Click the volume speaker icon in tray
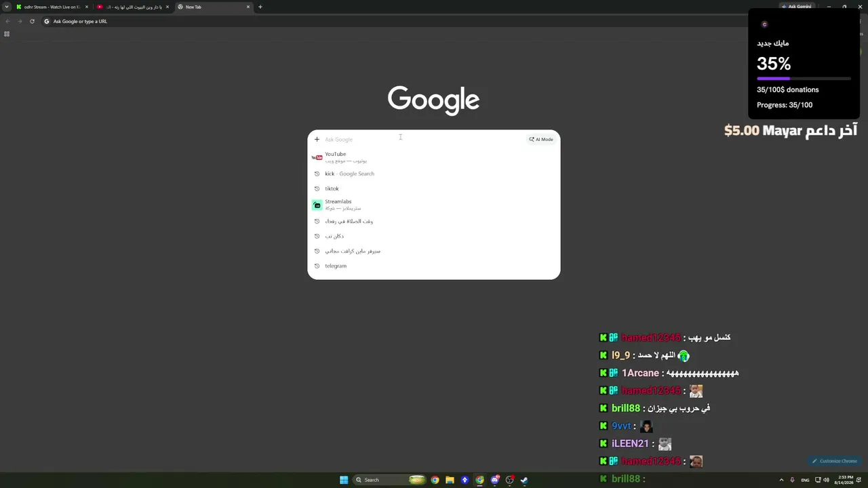 point(826,480)
